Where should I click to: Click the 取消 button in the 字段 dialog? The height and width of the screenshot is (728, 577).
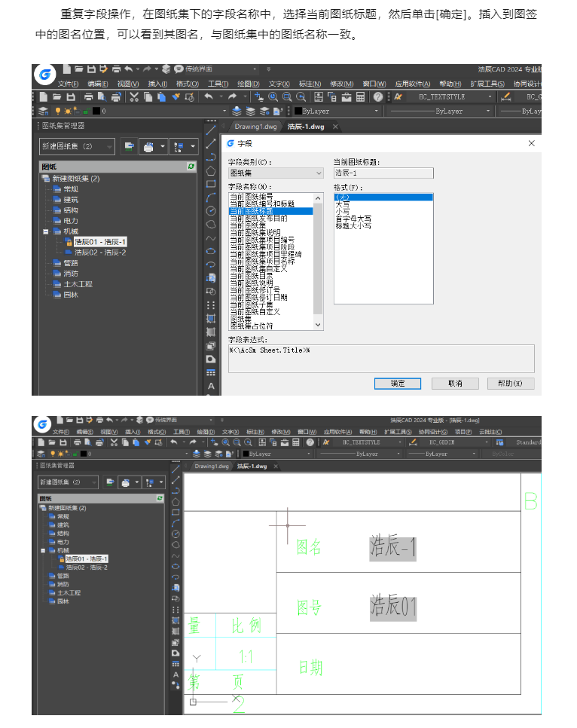tap(455, 384)
